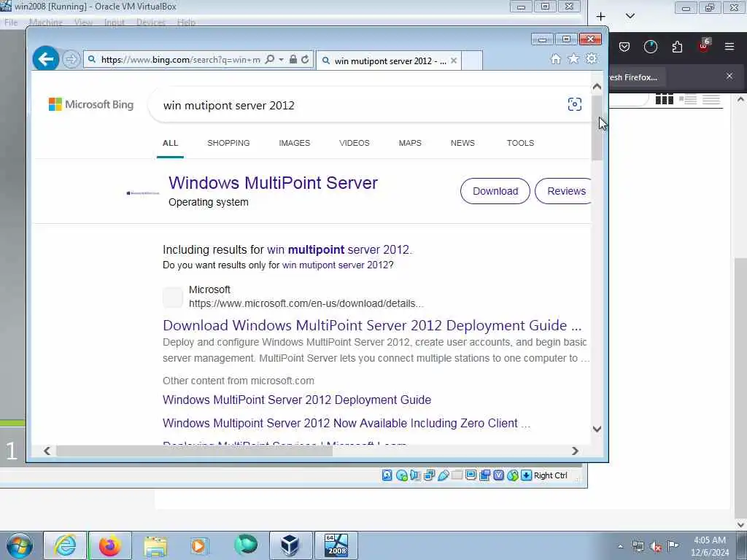Image resolution: width=747 pixels, height=560 pixels.
Task: Open the Windows Start orb
Action: click(20, 545)
